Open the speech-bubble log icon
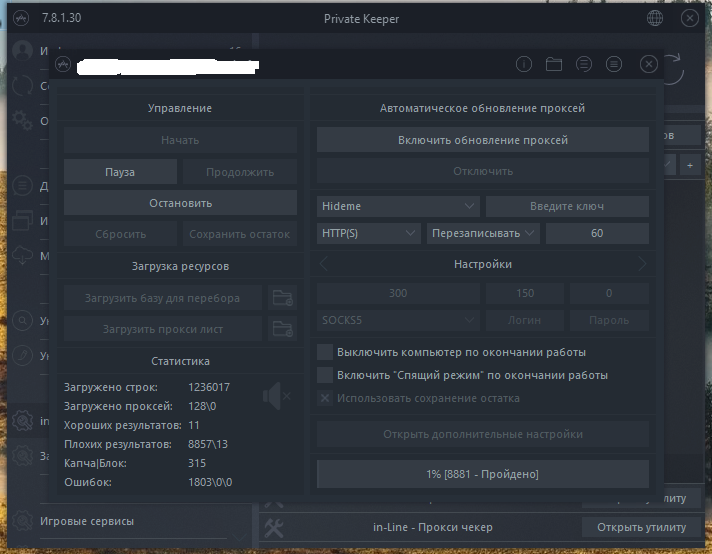Screen dimensions: 712x554 584,64
